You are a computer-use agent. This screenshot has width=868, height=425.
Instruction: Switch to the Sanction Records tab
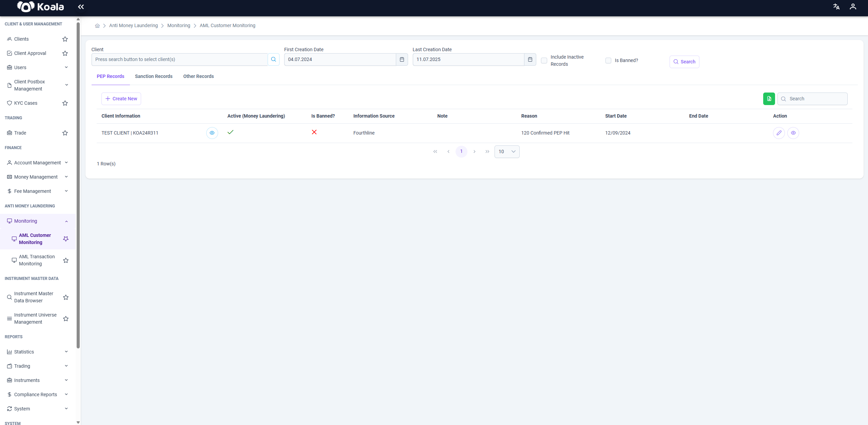pos(154,76)
